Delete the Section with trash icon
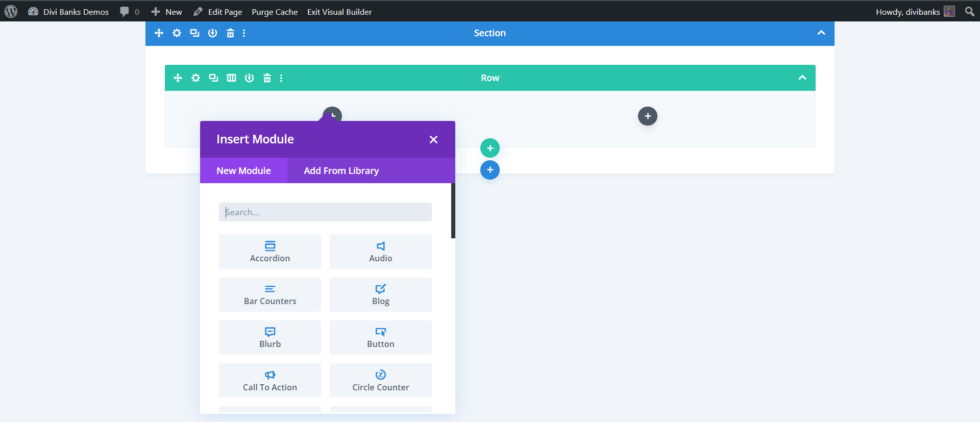This screenshot has height=422, width=980. [230, 33]
